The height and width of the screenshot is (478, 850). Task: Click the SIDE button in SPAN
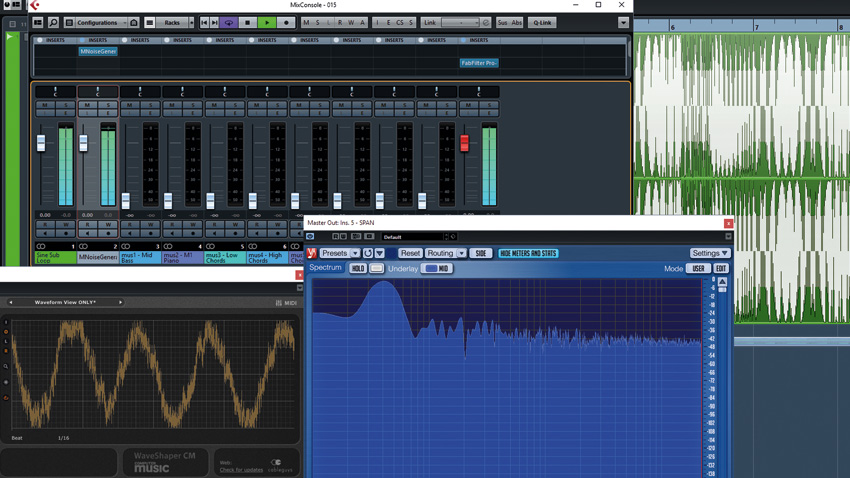481,253
